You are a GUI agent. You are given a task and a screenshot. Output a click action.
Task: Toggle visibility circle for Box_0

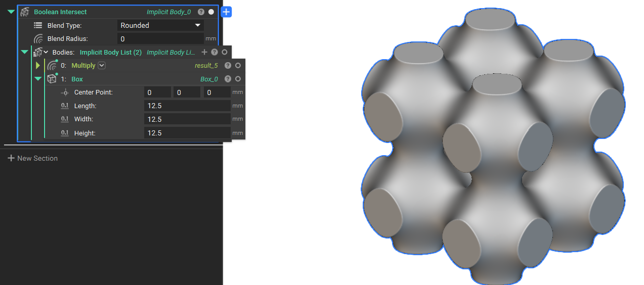pyautogui.click(x=238, y=79)
